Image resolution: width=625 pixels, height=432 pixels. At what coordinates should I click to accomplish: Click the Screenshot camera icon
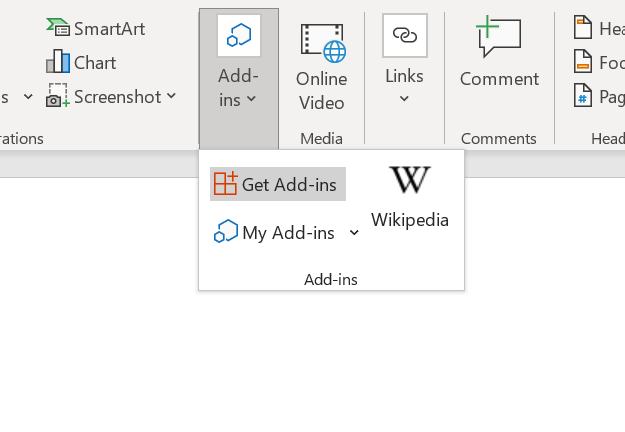point(58,97)
